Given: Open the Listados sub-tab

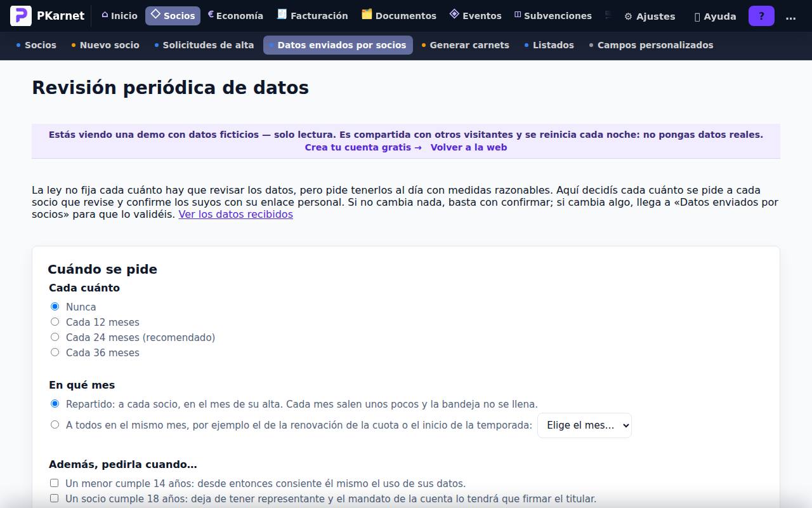Looking at the screenshot, I should click(549, 45).
